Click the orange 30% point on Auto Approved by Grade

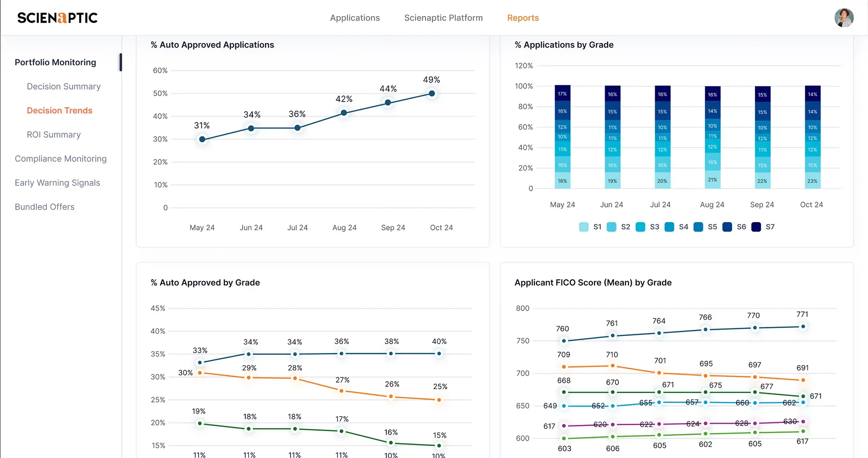[200, 373]
